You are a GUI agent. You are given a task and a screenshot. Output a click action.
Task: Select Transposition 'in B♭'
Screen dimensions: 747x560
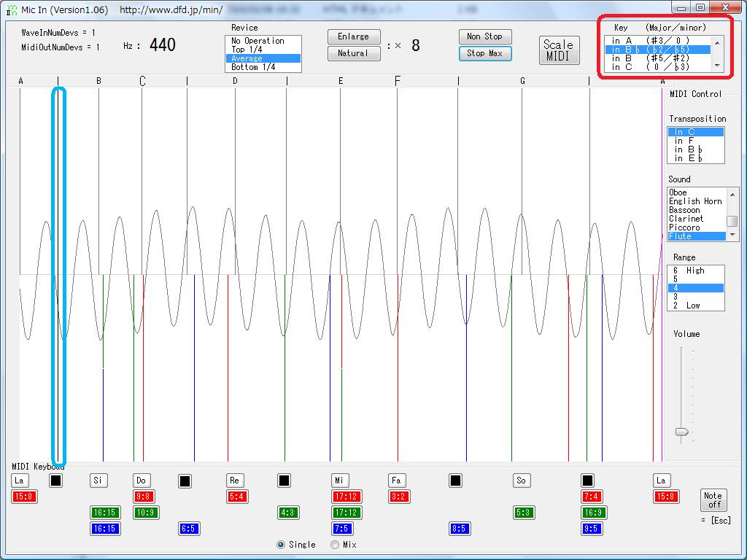pos(696,149)
